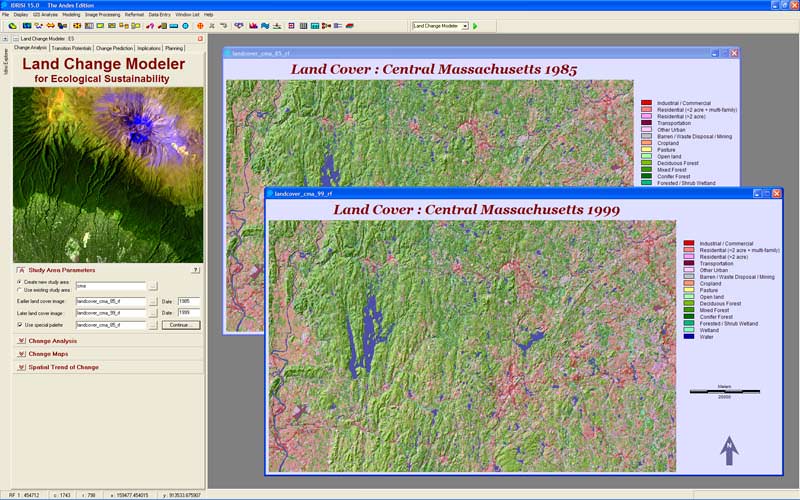The height and width of the screenshot is (500, 800).
Task: Expand the Change Analysis section
Action: tap(21, 341)
